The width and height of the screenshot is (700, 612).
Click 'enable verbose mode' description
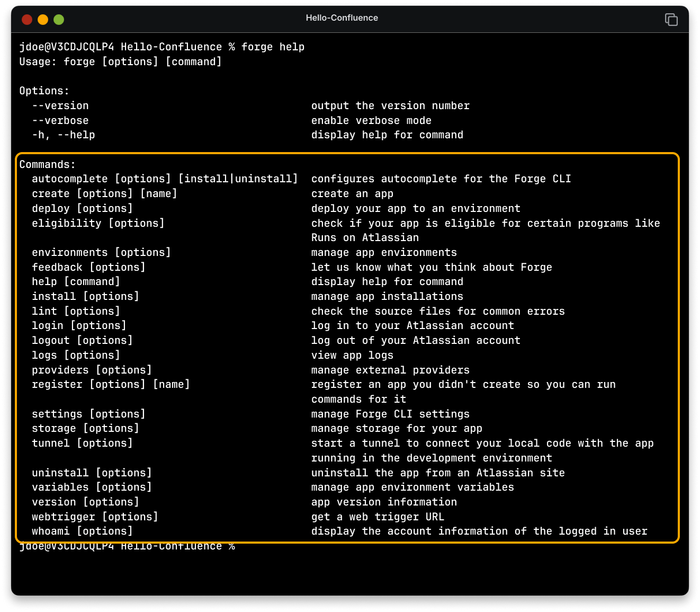click(x=371, y=120)
